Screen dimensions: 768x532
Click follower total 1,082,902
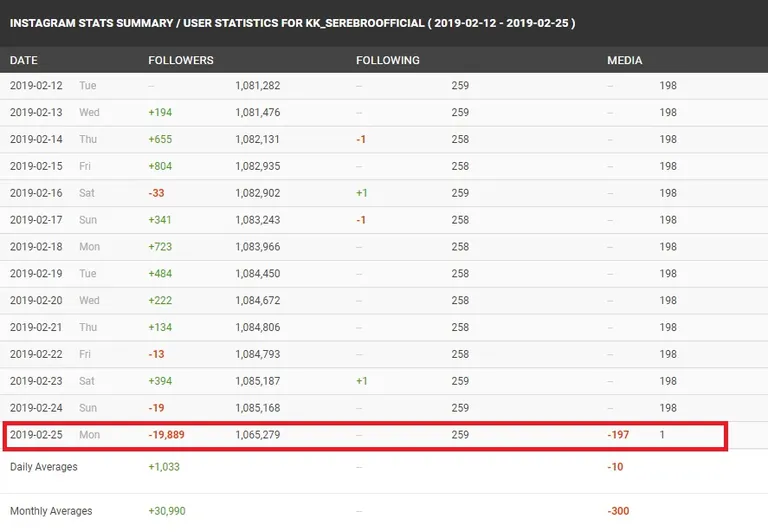258,193
